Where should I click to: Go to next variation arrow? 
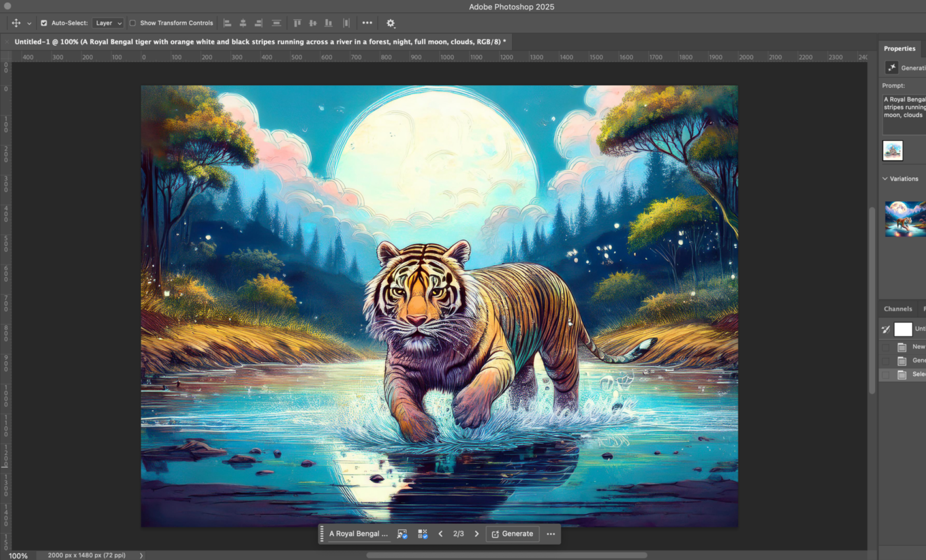click(477, 534)
